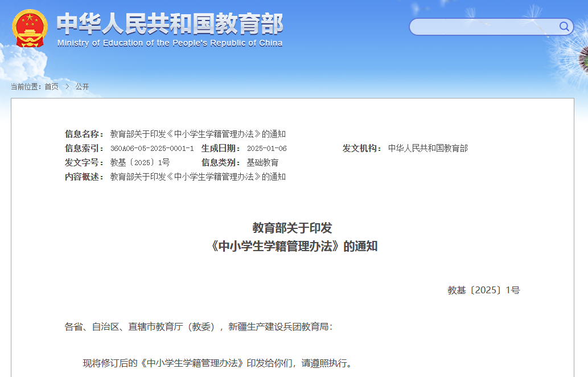Click the 信息名称 label

[84, 134]
